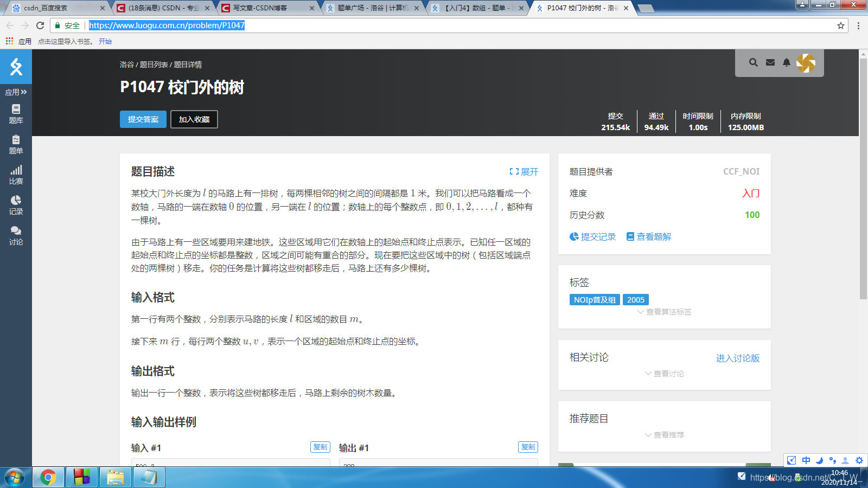Open the colorful blocks taskbar app
Viewport: 868px width, 488px height.
coord(82,478)
